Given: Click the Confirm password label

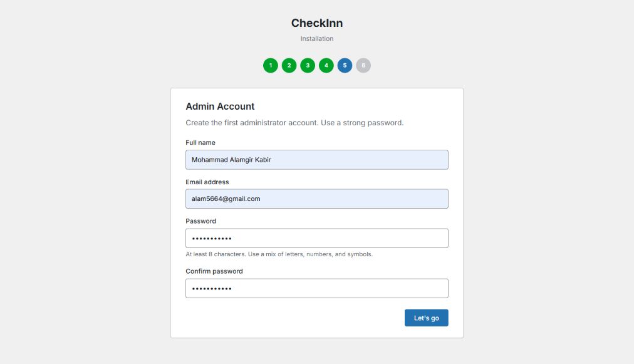Looking at the screenshot, I should pos(214,271).
